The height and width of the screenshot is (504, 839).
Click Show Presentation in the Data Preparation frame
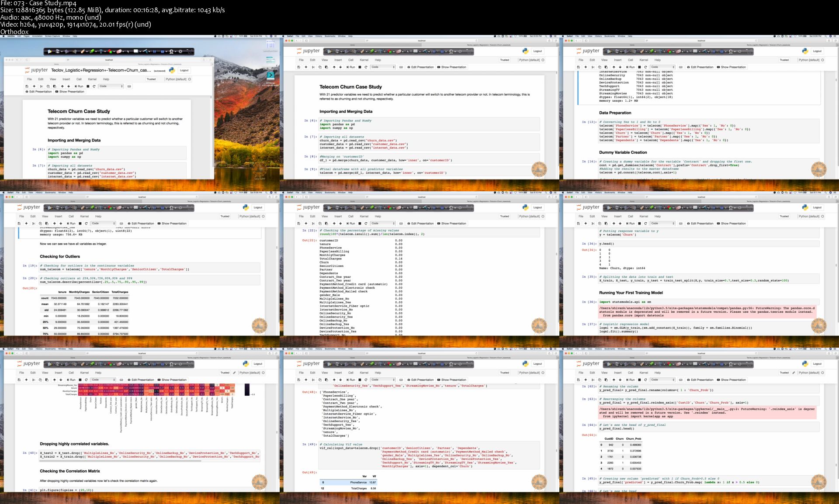click(x=732, y=67)
